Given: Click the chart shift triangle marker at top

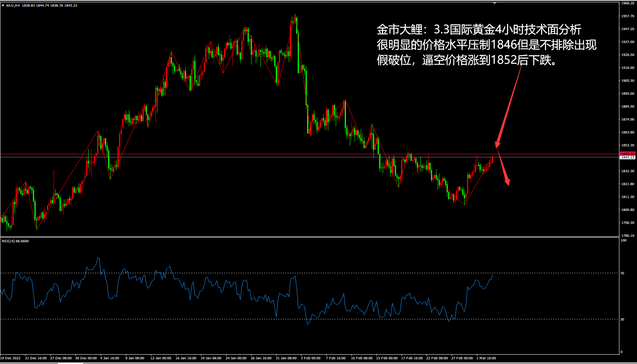Looking at the screenshot, I should 494,3.
